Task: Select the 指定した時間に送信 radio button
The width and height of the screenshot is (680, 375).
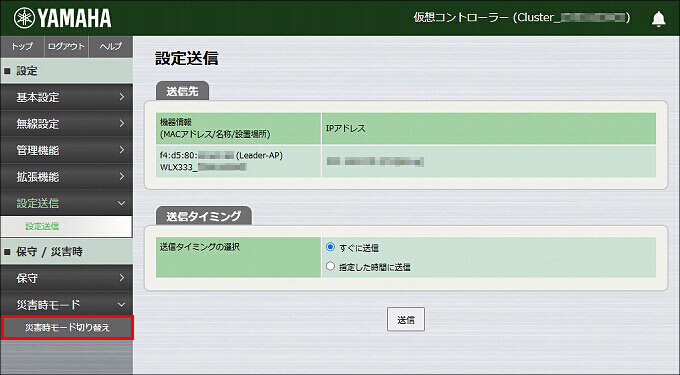Action: [x=330, y=266]
